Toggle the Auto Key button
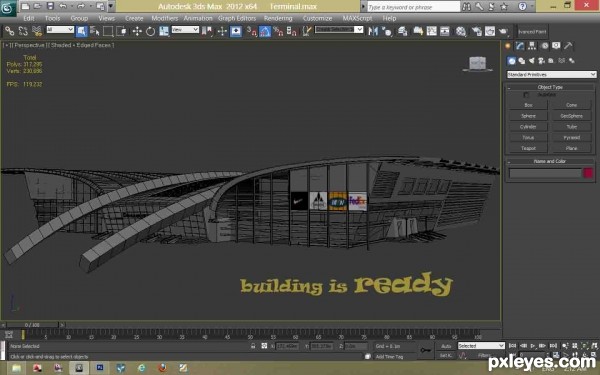The height and width of the screenshot is (375, 600). tap(446, 346)
